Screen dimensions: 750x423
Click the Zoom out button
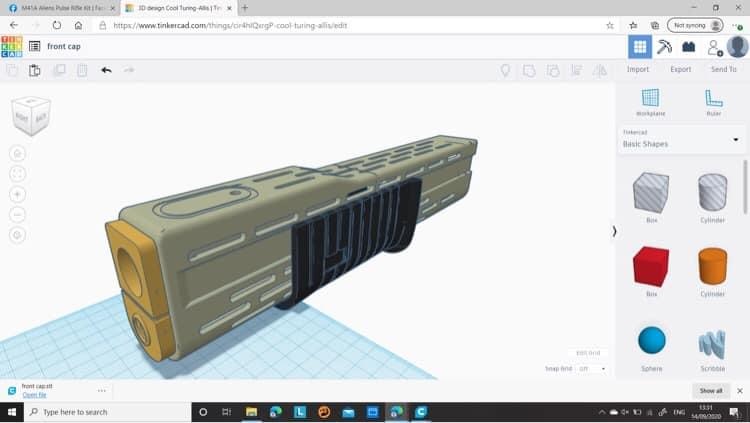tap(18, 215)
